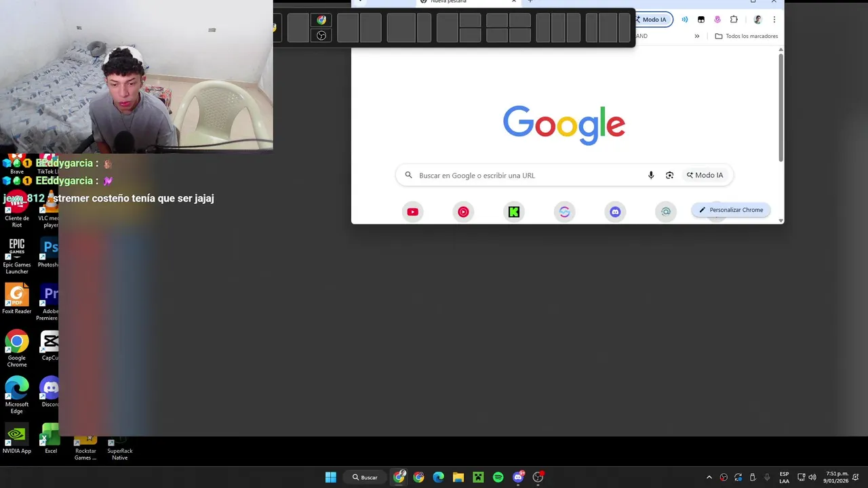868x488 pixels.
Task: Click the Windows Start button
Action: click(x=330, y=477)
